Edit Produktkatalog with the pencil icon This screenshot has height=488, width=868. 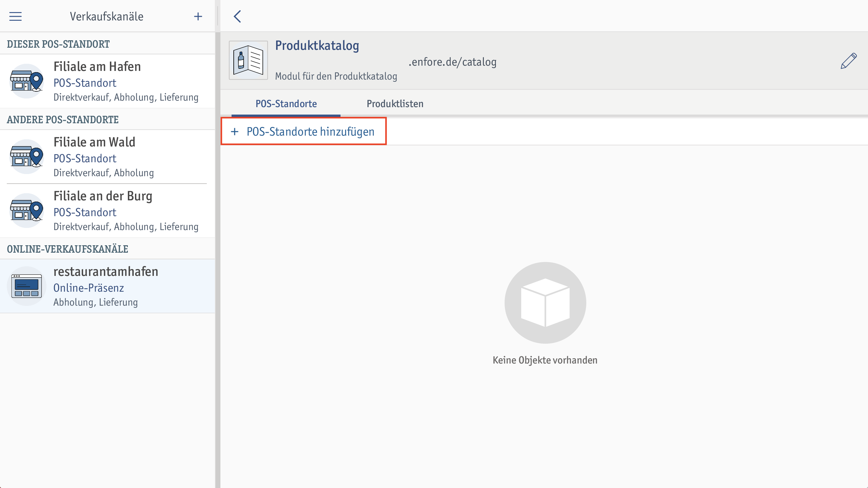(848, 61)
